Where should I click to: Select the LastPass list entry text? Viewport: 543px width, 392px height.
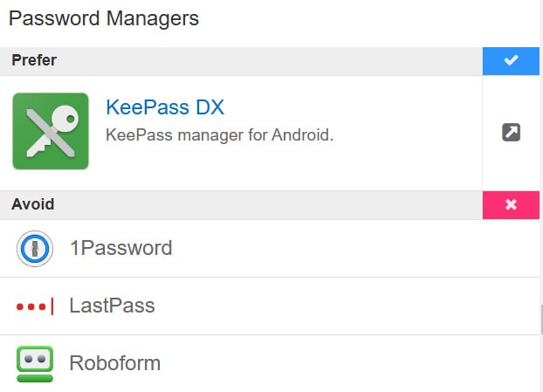(x=113, y=306)
